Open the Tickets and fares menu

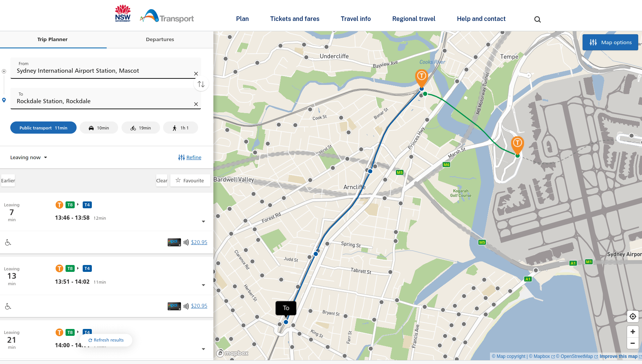[295, 19]
